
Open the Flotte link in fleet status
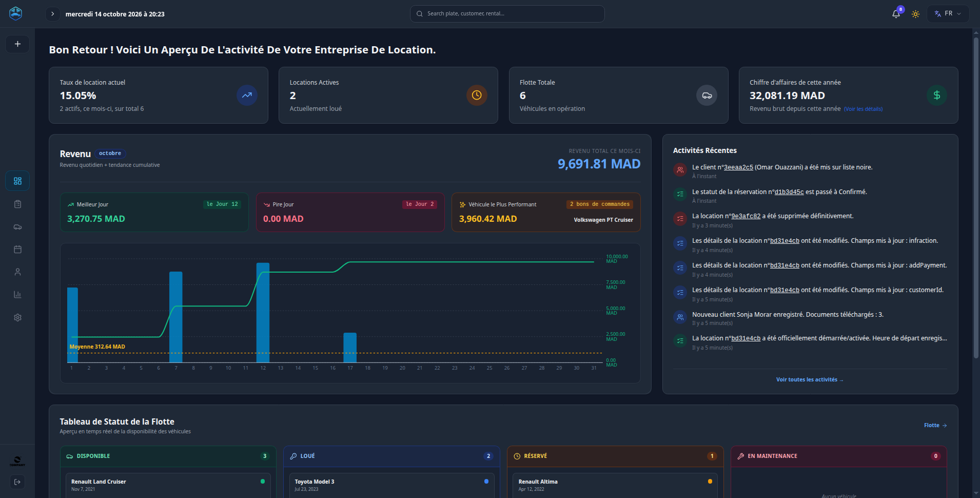click(935, 426)
